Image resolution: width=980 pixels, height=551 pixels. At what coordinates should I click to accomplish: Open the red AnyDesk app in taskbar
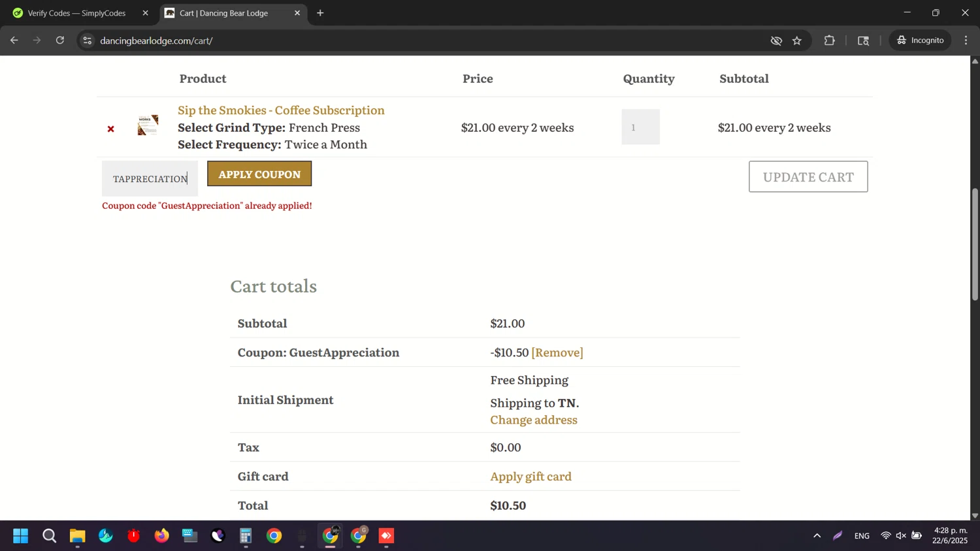(387, 536)
